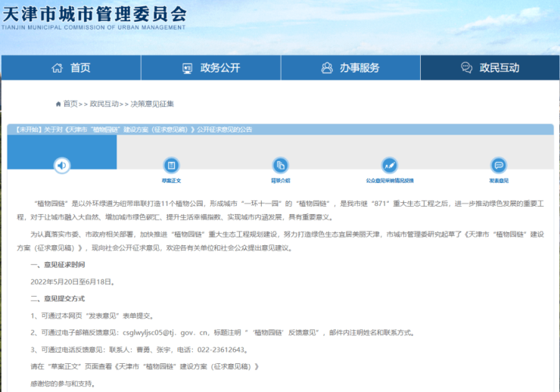Click the 发表意见 comment icon
560x392 pixels.
[x=498, y=165]
